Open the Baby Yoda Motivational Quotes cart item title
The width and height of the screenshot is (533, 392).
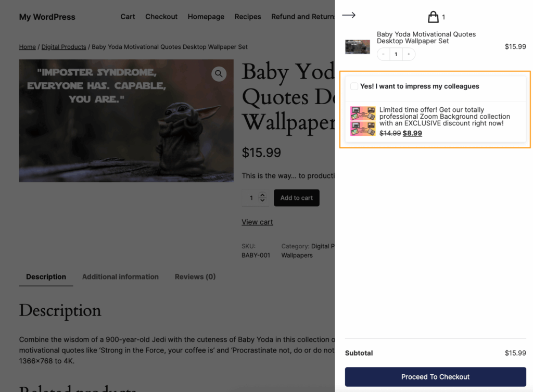tap(426, 37)
